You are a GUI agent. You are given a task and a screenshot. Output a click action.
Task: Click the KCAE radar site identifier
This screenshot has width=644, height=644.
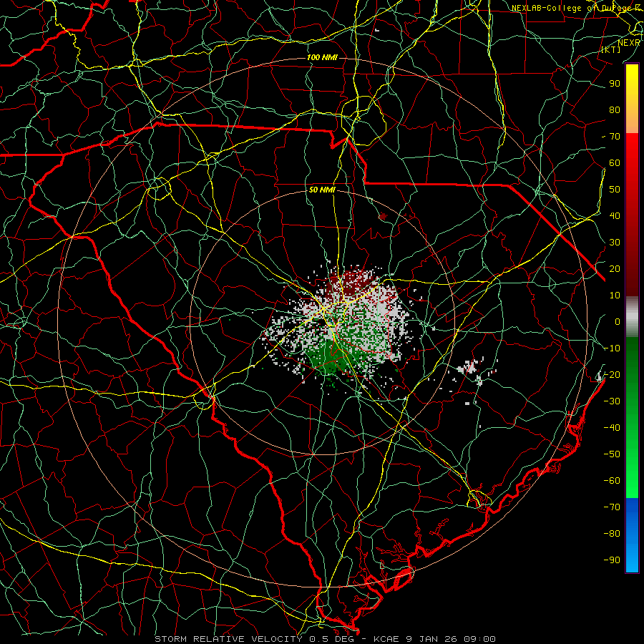point(386,639)
